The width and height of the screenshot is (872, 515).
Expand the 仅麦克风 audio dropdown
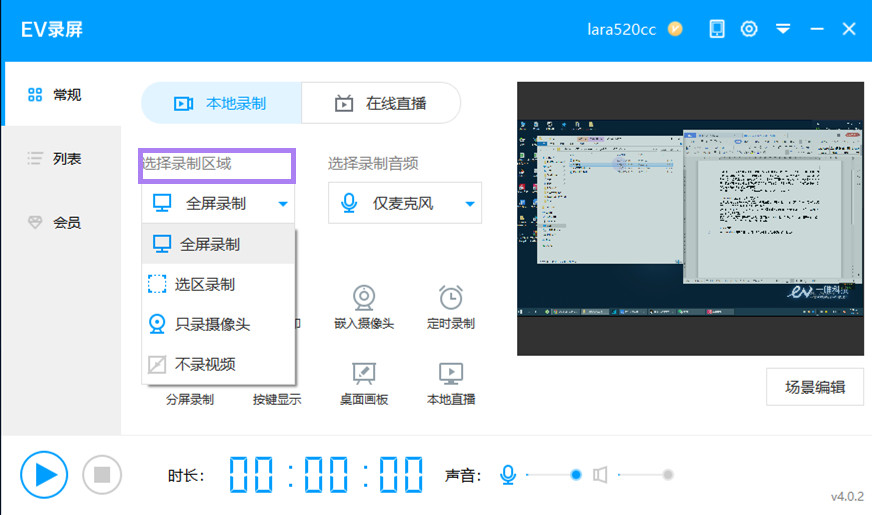tap(405, 204)
